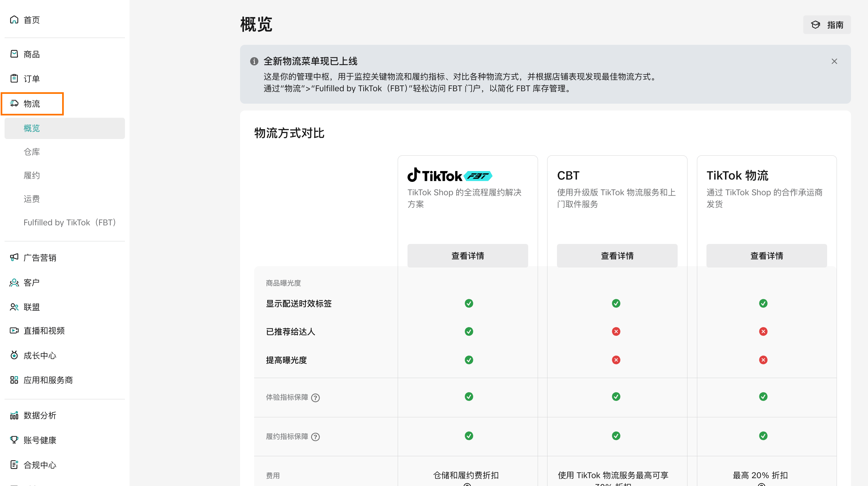This screenshot has width=868, height=486.
Task: Click Data Analytics (数据分析) chart icon
Action: point(14,415)
